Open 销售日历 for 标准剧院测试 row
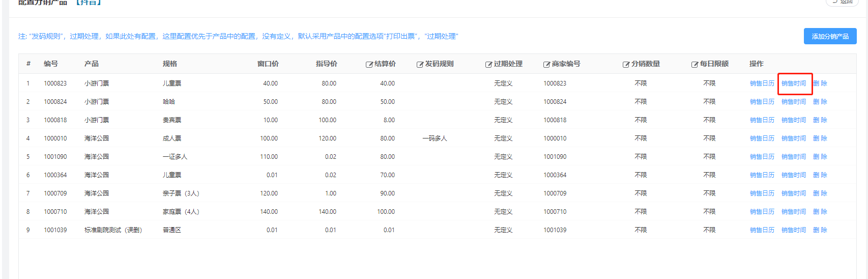 click(762, 230)
